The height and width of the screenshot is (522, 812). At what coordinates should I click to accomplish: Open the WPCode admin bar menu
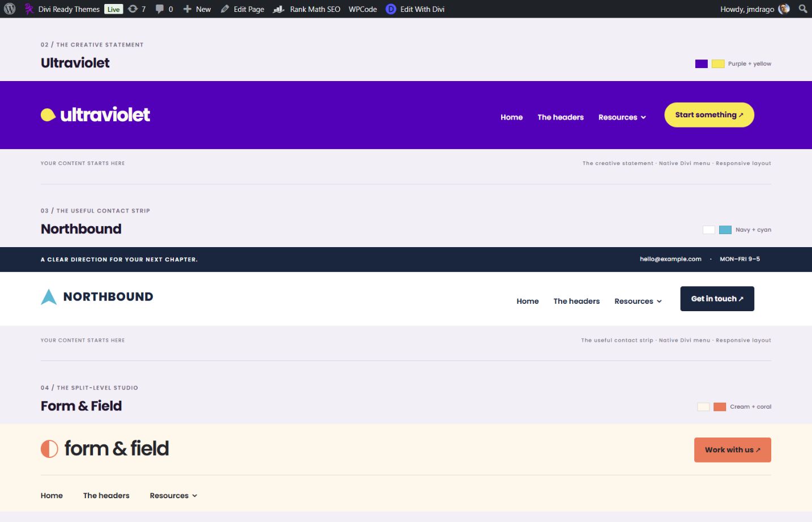click(x=362, y=9)
